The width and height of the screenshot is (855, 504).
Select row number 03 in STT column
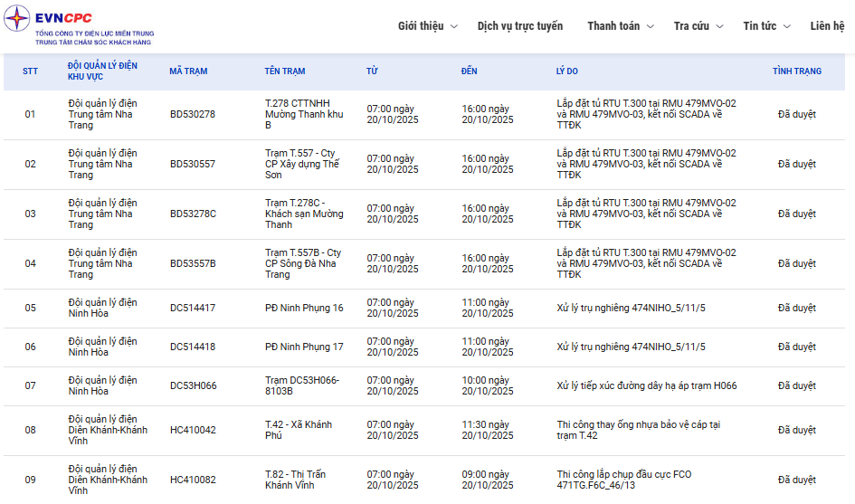pyautogui.click(x=31, y=214)
